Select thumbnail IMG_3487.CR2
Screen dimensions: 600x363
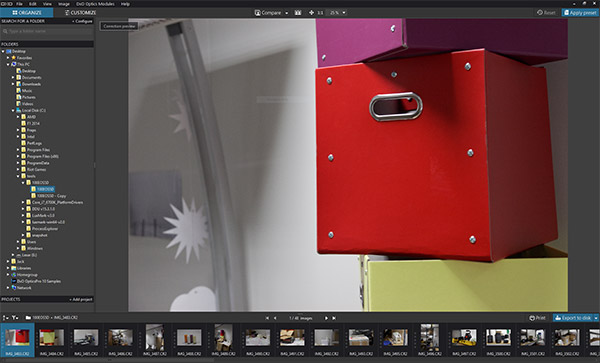point(155,340)
